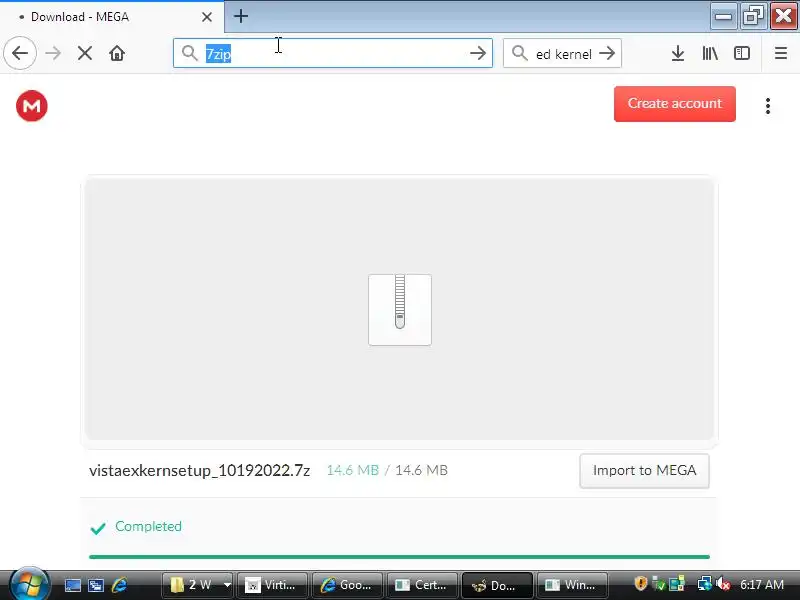Click the green download progress bar
This screenshot has width=800, height=600.
(x=399, y=557)
